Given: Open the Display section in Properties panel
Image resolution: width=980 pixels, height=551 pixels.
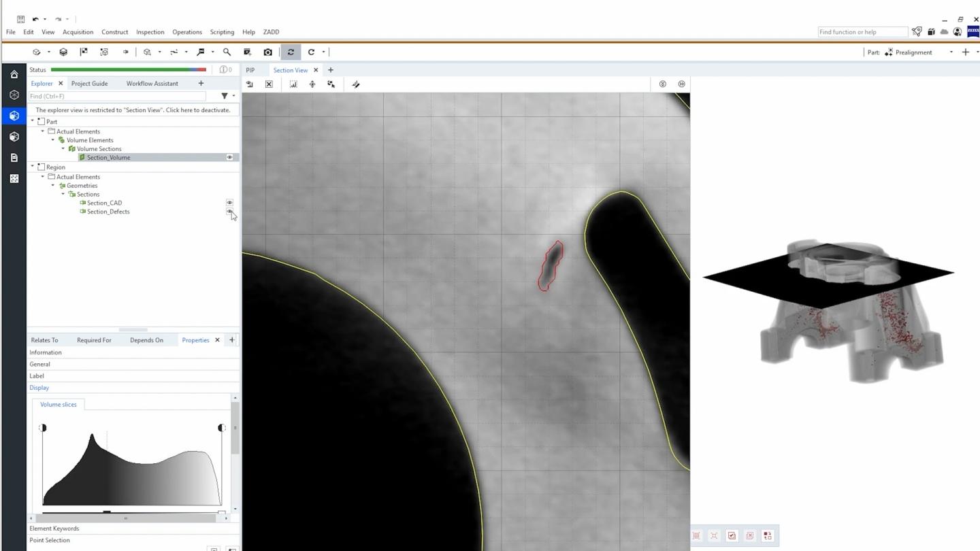Looking at the screenshot, I should (39, 387).
